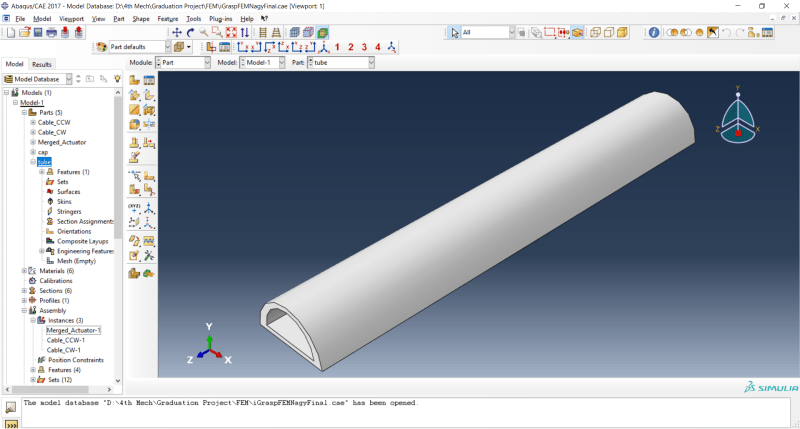The width and height of the screenshot is (800, 429).
Task: Collapse the tube part node
Action: pos(33,162)
